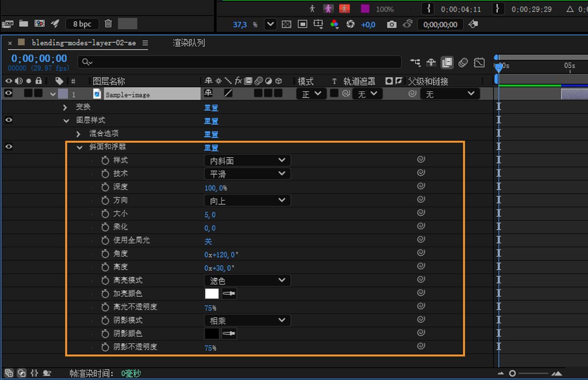Click the set out point brace icon

pos(498,8)
